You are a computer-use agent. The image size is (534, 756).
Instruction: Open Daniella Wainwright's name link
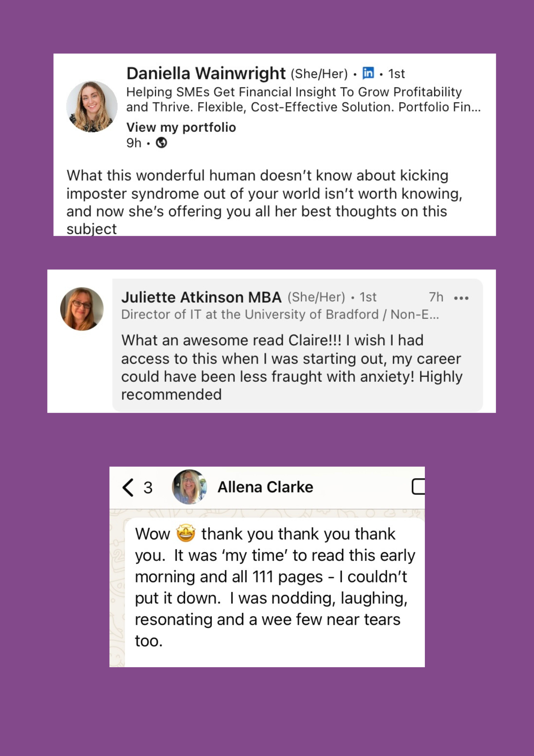pos(206,73)
